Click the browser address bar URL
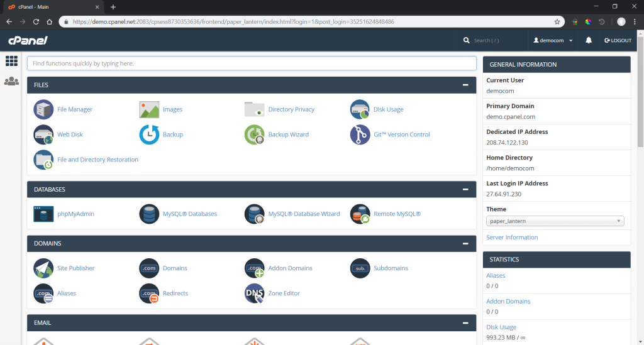644x345 pixels. pos(233,22)
